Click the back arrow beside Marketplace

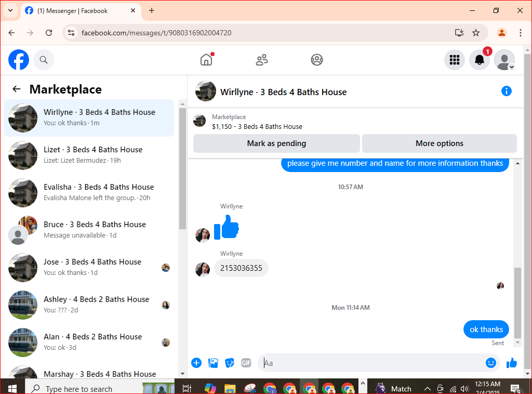[x=16, y=89]
